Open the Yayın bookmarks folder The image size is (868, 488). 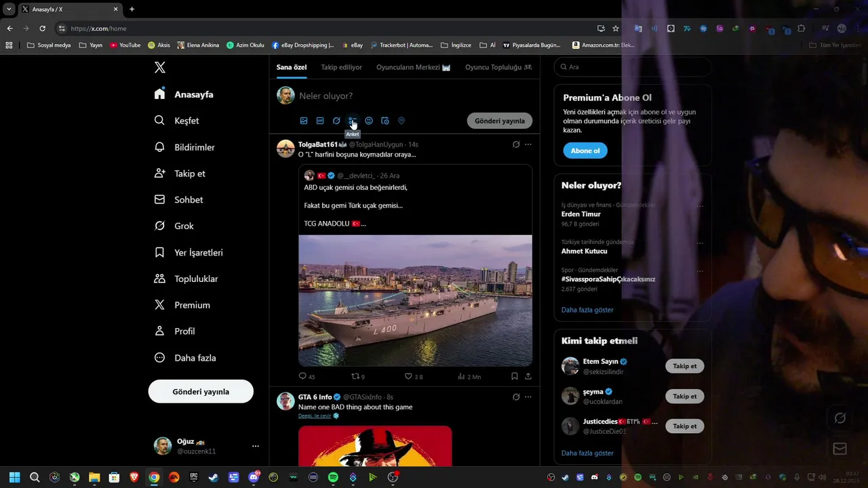(90, 45)
